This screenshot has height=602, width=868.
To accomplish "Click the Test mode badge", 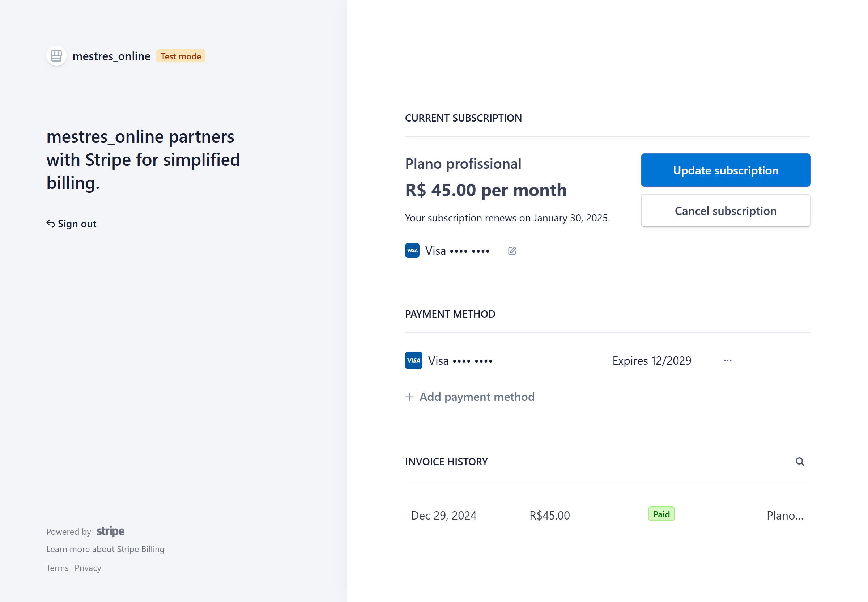I will click(180, 56).
